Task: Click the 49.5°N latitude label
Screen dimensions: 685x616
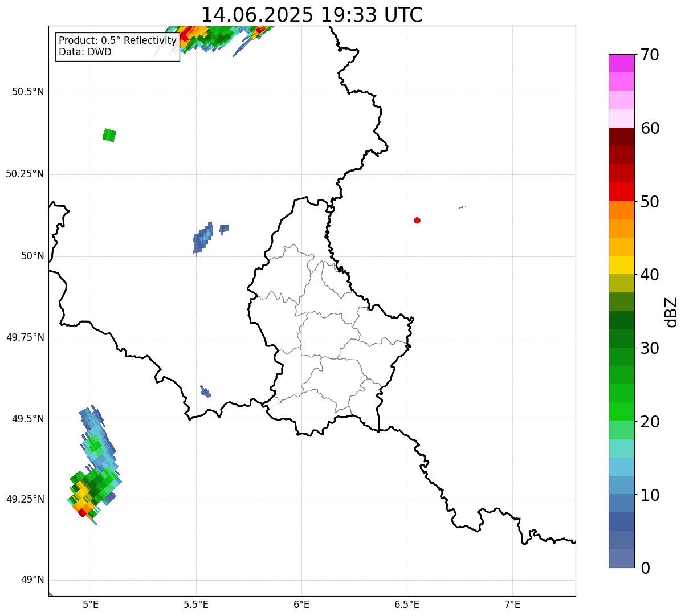Action: [x=28, y=419]
